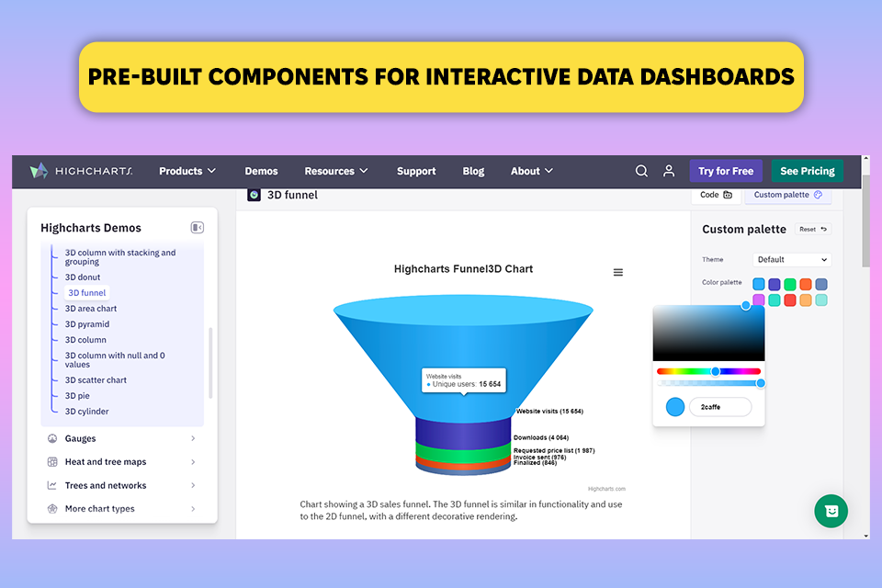Switch to the Code tab
This screenshot has width=882, height=588.
tap(716, 195)
